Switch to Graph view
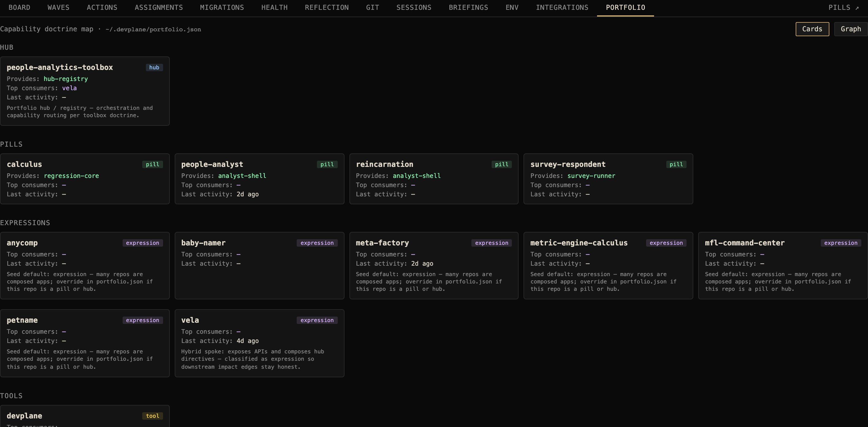 coord(851,29)
